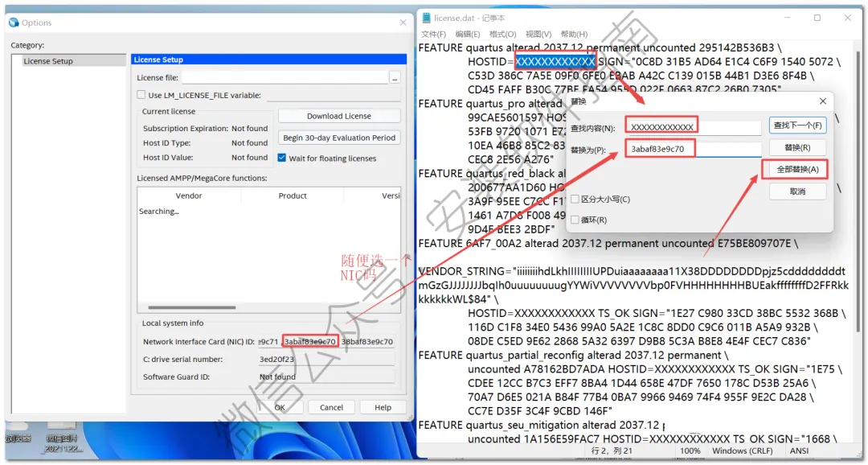The height and width of the screenshot is (465, 868).
Task: Click the FEATURE 6AF7_00A2 line
Action: point(608,243)
